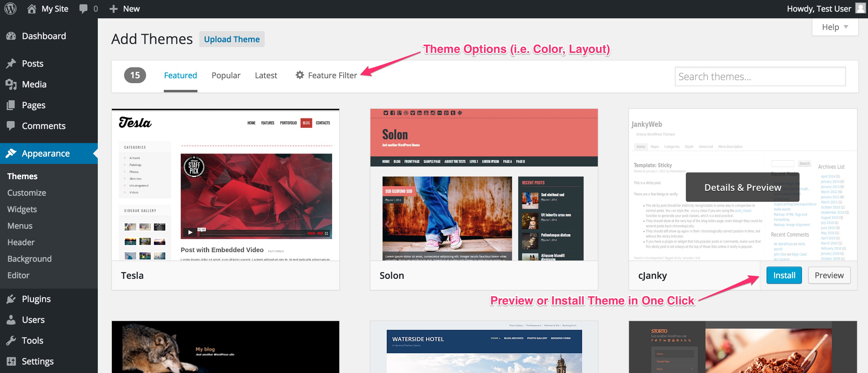Open the Themes submenu item
868x373 pixels.
tap(22, 176)
